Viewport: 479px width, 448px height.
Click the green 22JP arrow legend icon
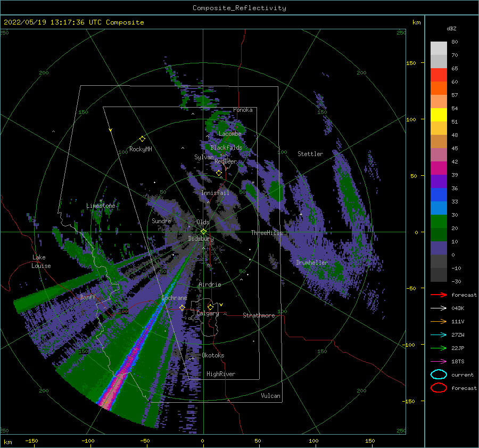click(439, 348)
